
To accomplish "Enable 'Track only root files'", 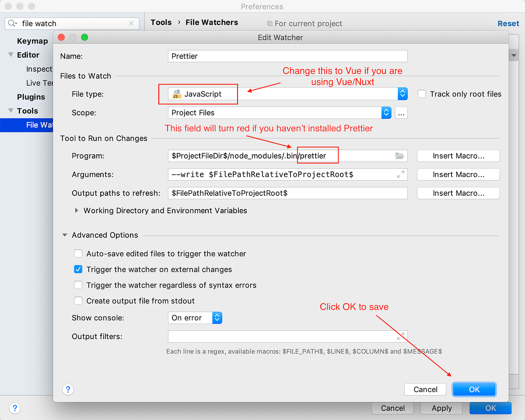I will 421,94.
